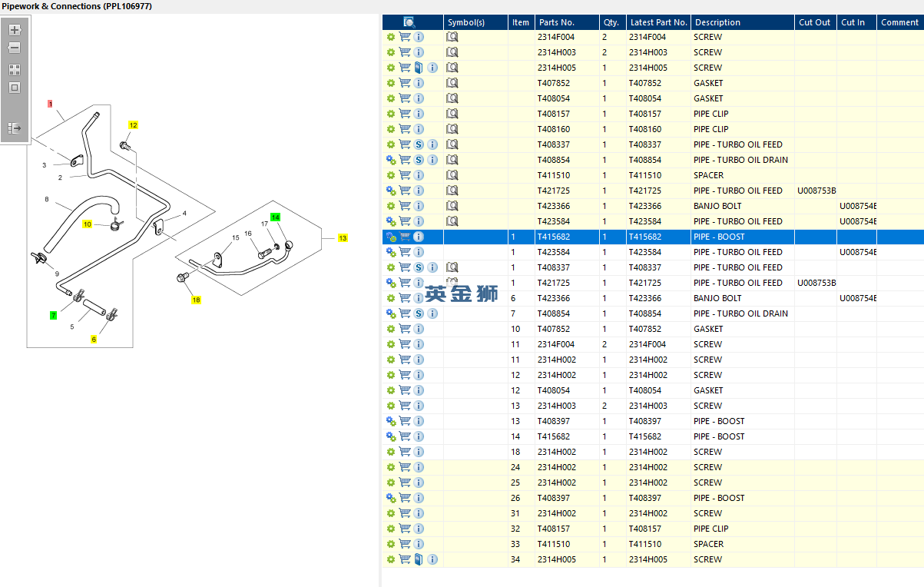924x587 pixels.
Task: Click the Cut In column header
Action: [856, 22]
